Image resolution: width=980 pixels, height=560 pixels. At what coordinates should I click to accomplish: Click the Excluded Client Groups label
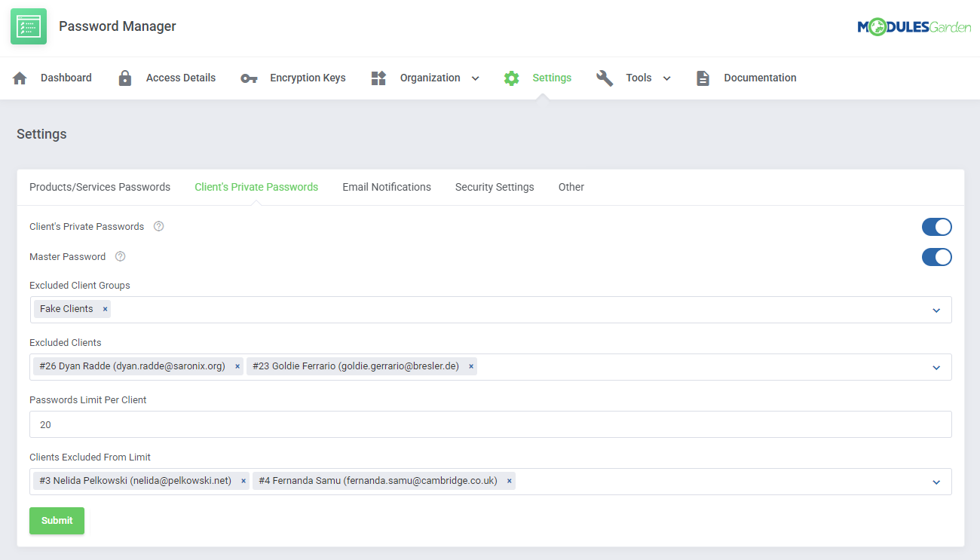pos(80,286)
